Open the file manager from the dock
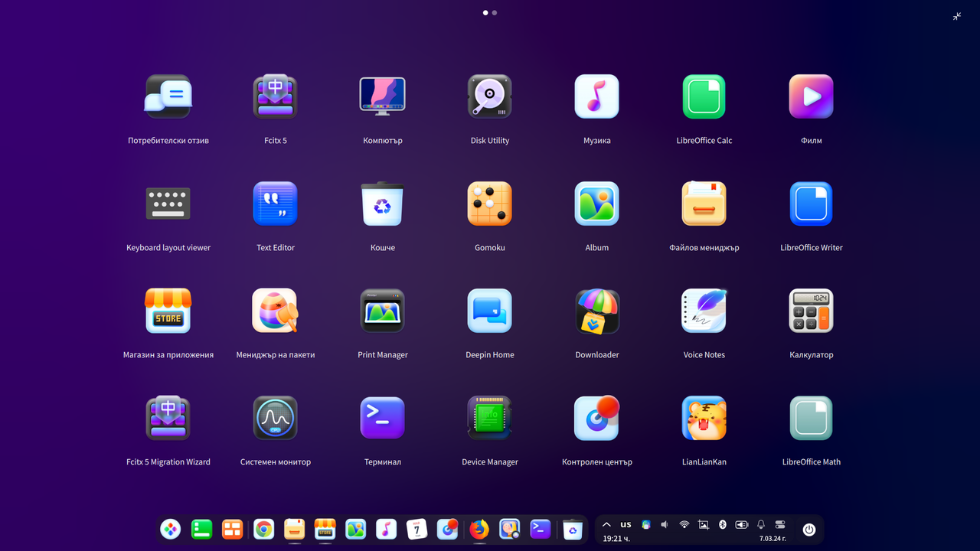 click(x=294, y=529)
